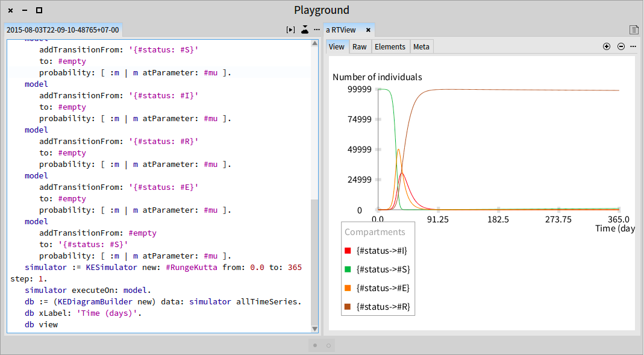This screenshot has height=355, width=644.
Task: Select the View tab
Action: [x=336, y=47]
